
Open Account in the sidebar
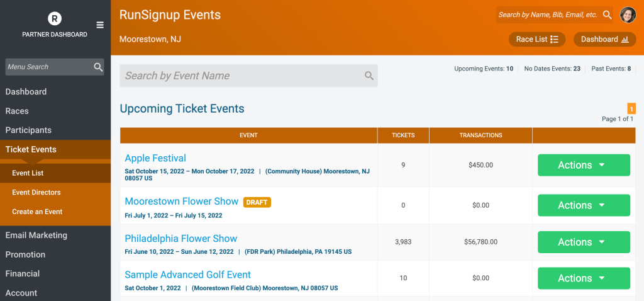point(21,293)
